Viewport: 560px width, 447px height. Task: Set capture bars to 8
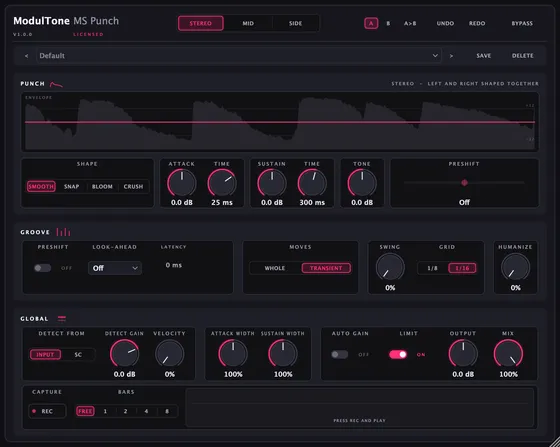[x=167, y=411]
